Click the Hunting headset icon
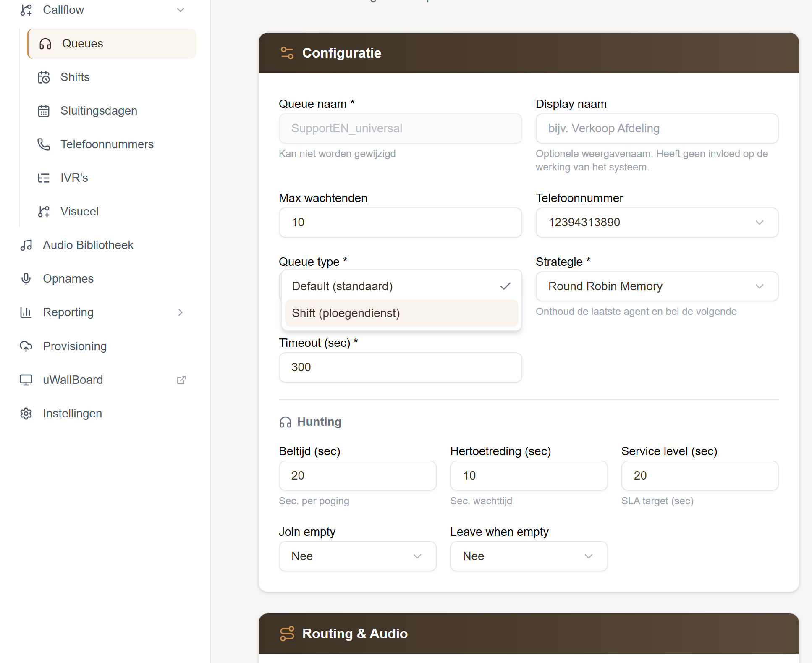The image size is (812, 663). (286, 422)
